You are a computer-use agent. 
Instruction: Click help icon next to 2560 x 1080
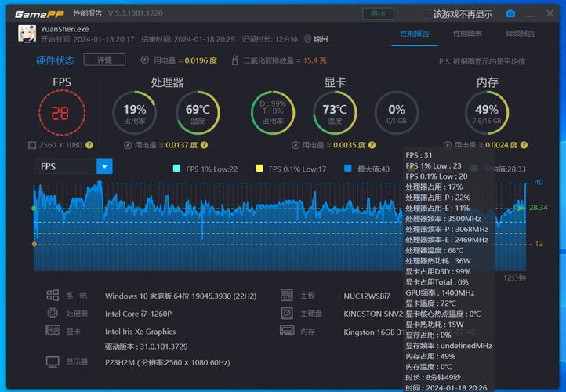[x=89, y=145]
